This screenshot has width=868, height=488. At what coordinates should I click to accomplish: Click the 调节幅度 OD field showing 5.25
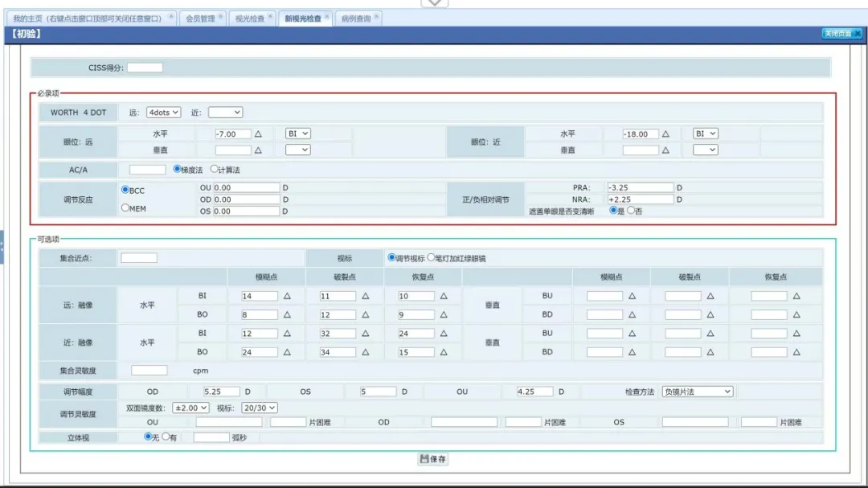(222, 392)
